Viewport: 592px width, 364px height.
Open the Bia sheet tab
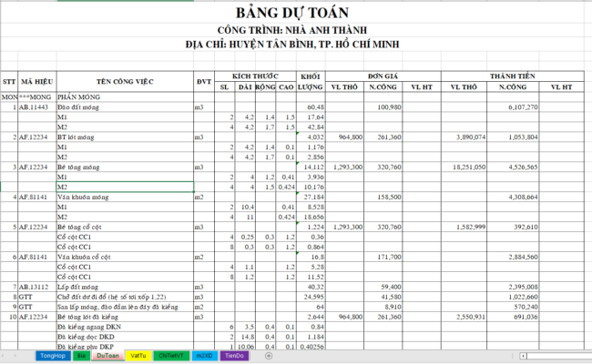(81, 356)
